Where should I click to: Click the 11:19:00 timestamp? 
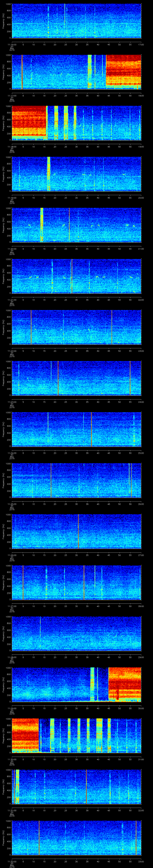12,197
